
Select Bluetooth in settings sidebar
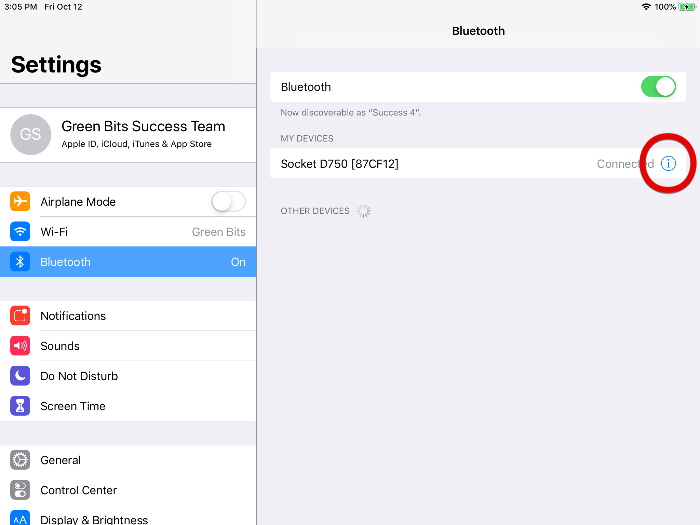(128, 262)
